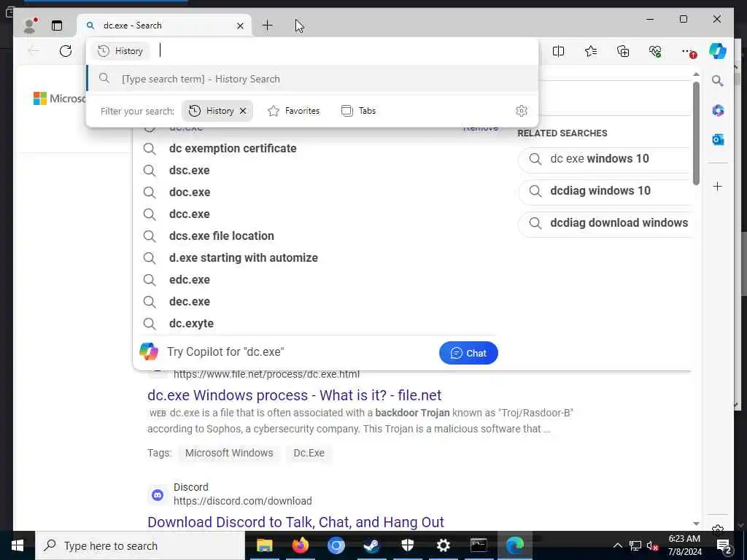
Task: Open the taskbar clock showing 6:23 AM
Action: (684, 545)
